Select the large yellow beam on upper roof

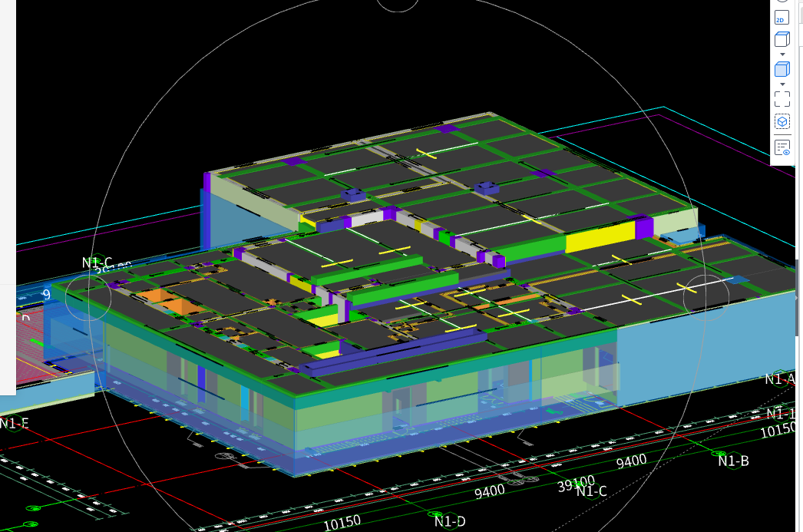pos(600,237)
